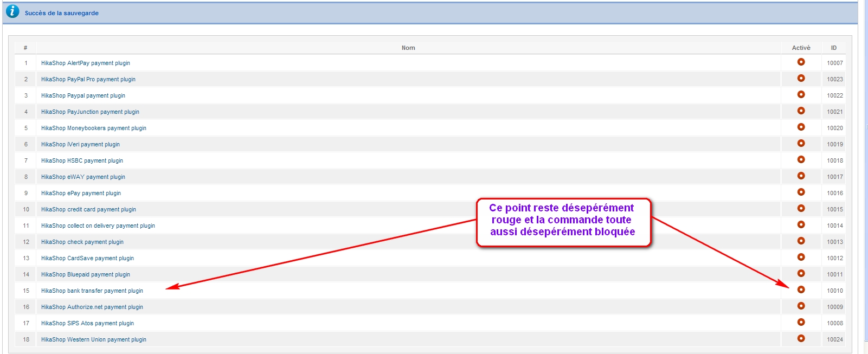This screenshot has height=354, width=868.
Task: Toggle activation for HikaShop eWAY plugin
Action: [x=801, y=176]
